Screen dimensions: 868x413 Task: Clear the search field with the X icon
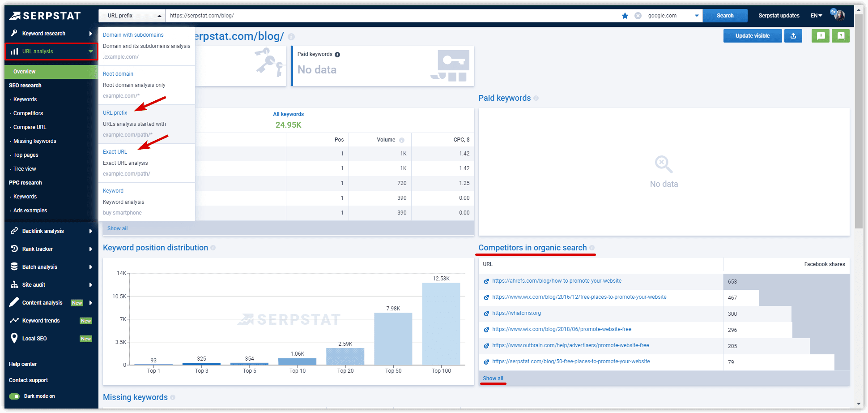pyautogui.click(x=638, y=16)
